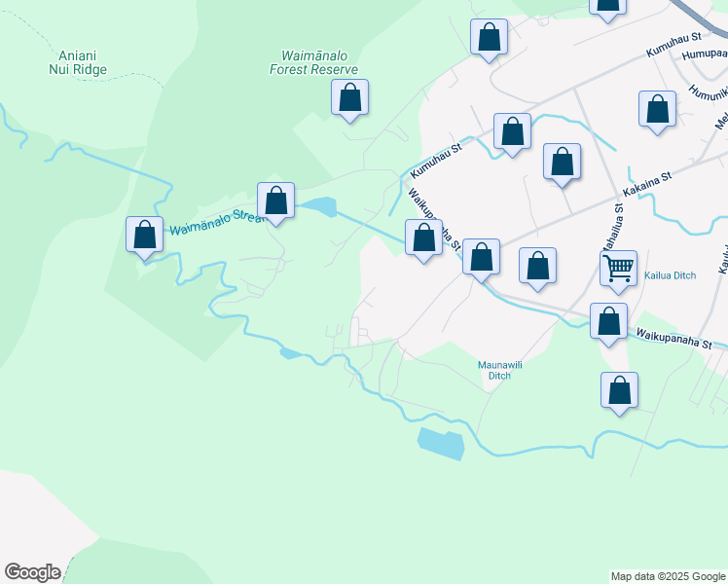Click the Map data ©2025 Google attribution

tap(668, 577)
